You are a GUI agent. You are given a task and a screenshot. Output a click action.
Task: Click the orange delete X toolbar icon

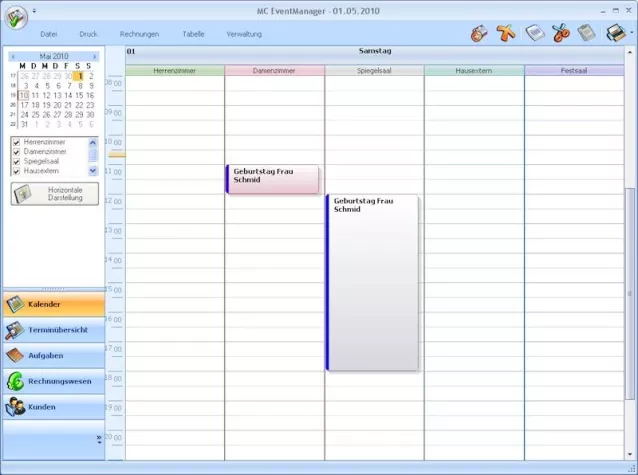(x=506, y=33)
